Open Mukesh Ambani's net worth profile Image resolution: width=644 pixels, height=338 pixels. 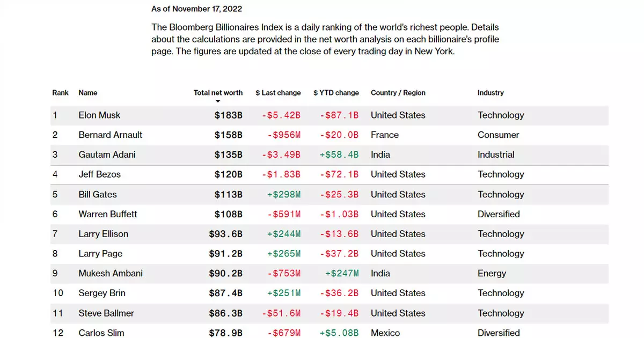coord(111,274)
